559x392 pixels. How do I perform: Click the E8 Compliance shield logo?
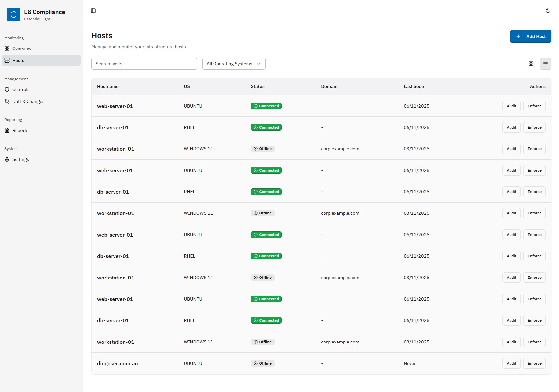tap(14, 14)
